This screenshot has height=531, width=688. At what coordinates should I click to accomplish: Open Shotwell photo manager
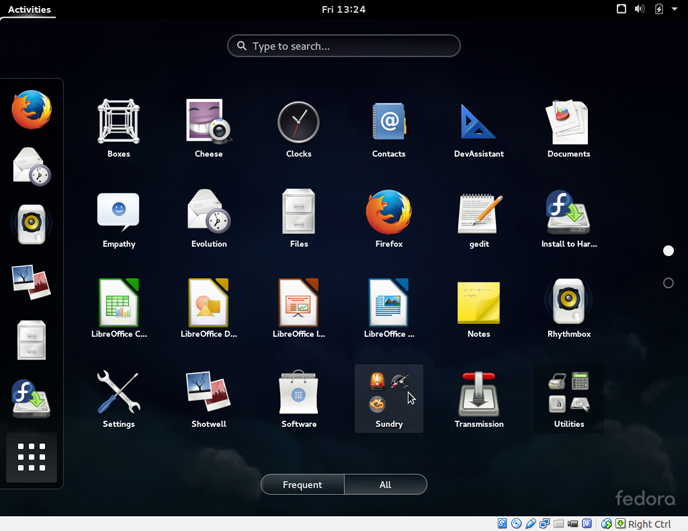[208, 393]
